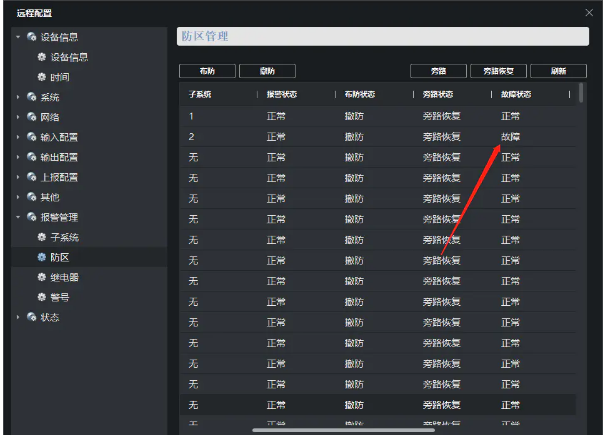Select the row showing 故障 fault status
Image resolution: width=604 pixels, height=435 pixels.
pos(380,136)
